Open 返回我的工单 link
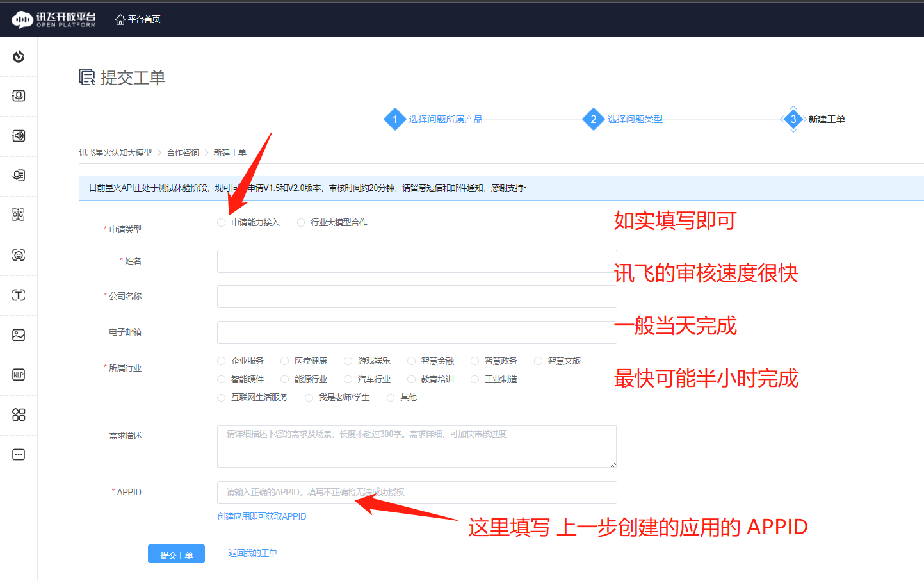 pyautogui.click(x=253, y=553)
